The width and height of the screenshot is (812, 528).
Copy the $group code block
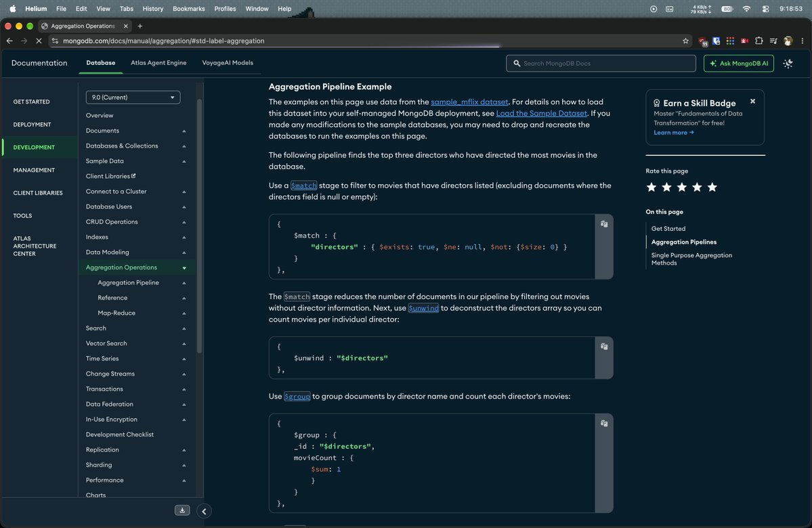[x=604, y=424]
